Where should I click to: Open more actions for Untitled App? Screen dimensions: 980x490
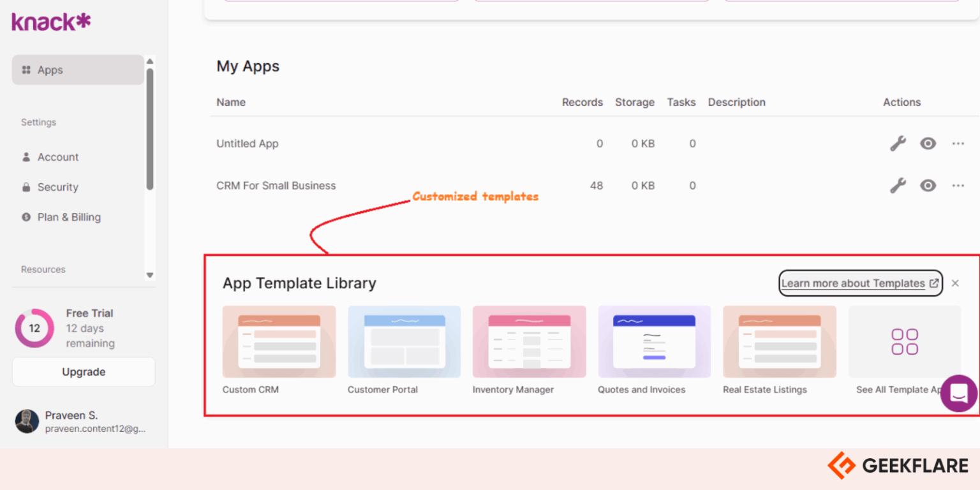pyautogui.click(x=958, y=143)
